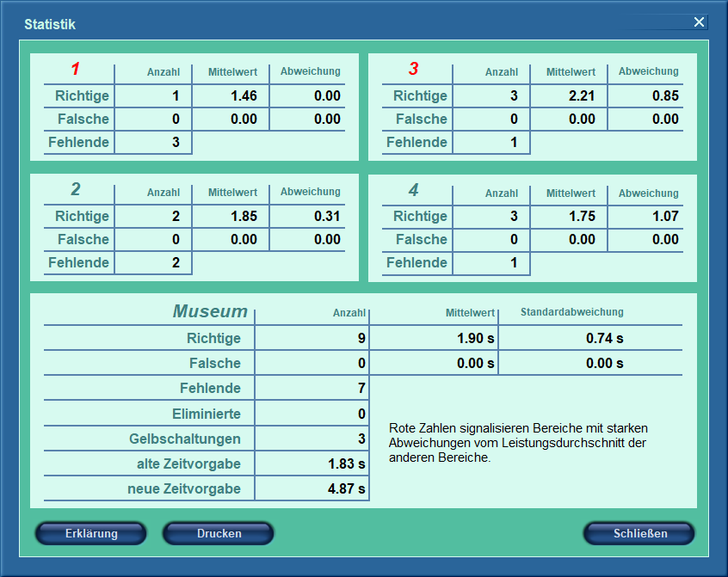
Task: Click the Gelbschaltungen value 3
Action: [x=361, y=439]
